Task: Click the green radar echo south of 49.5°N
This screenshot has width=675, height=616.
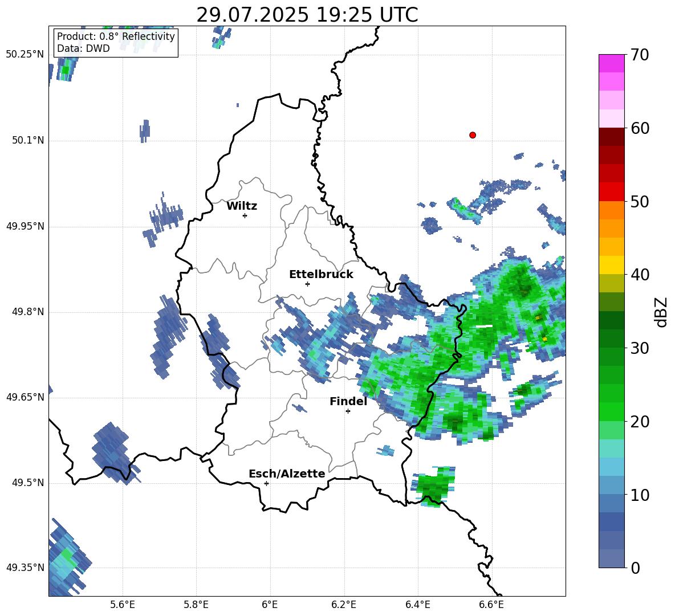Action: [x=434, y=486]
